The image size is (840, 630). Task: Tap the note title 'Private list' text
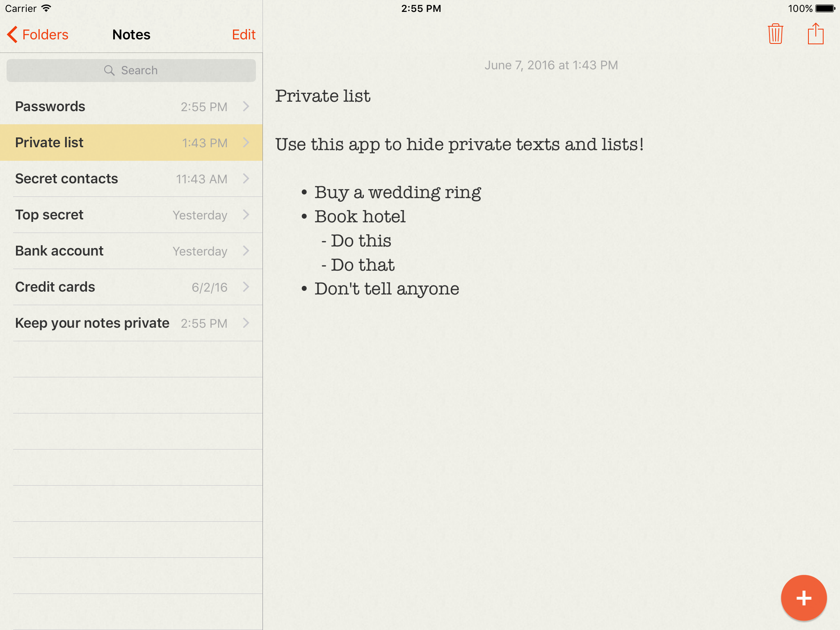click(322, 96)
